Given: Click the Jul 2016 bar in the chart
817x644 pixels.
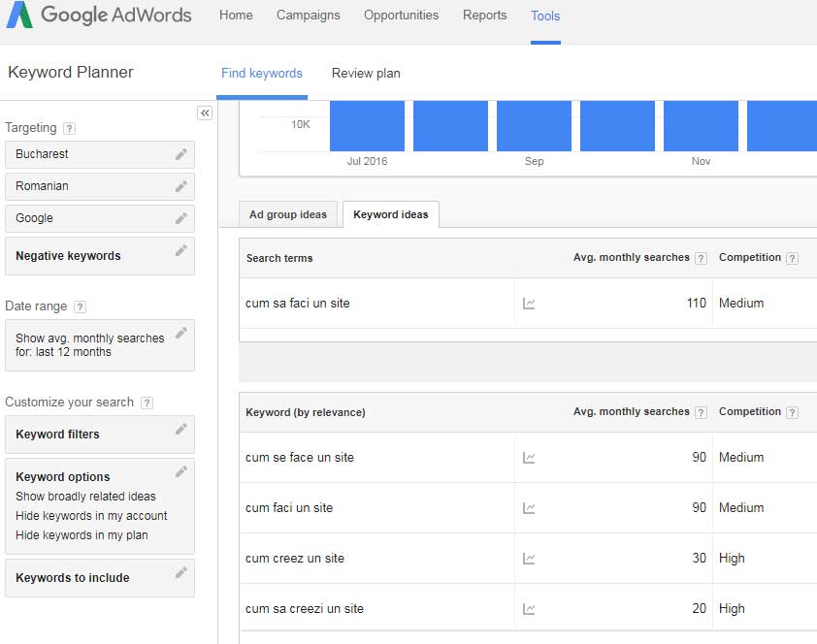Looking at the screenshot, I should [367, 126].
